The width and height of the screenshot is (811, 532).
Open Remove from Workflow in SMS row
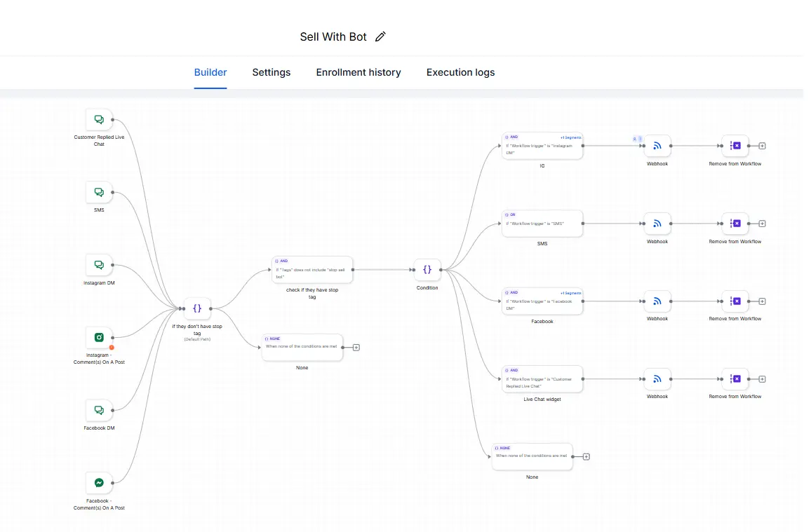(735, 224)
